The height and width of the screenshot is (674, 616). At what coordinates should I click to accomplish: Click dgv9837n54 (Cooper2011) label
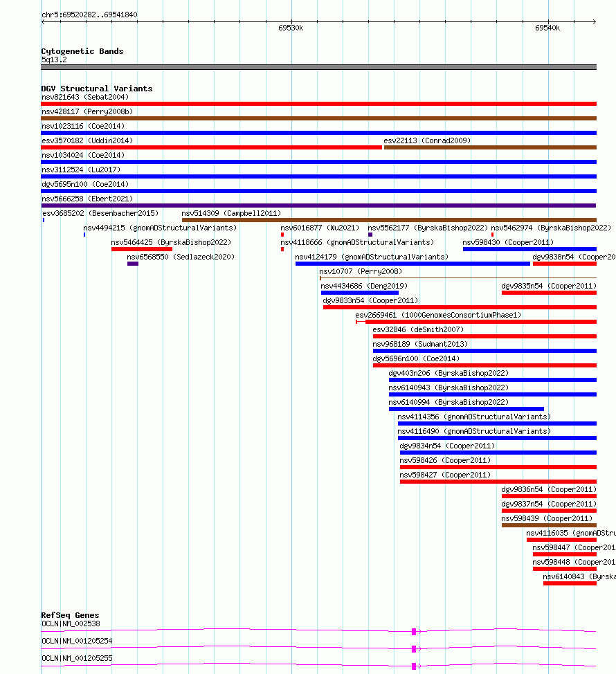pos(549,505)
